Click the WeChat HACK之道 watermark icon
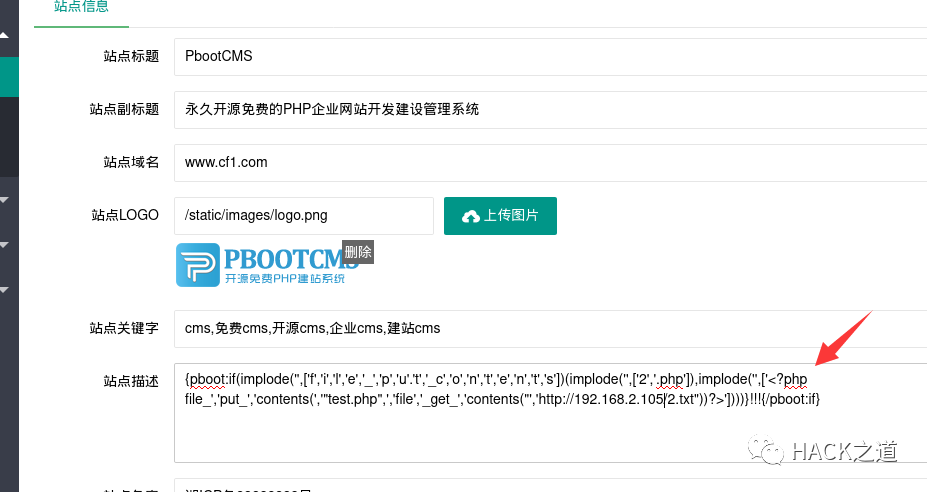Screen dimensions: 927x492 coord(767,449)
